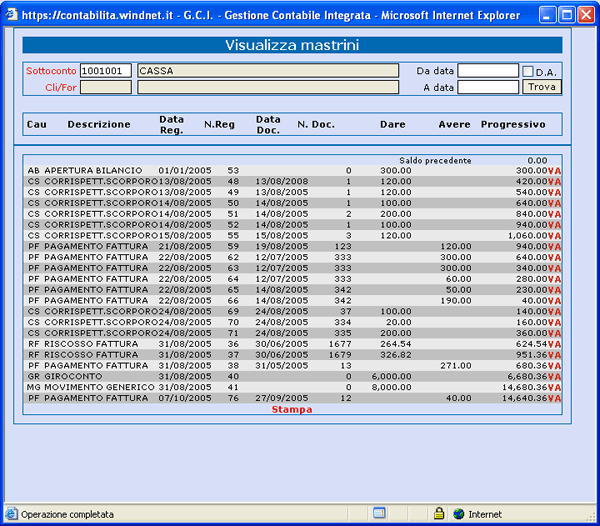The height and width of the screenshot is (526, 600).
Task: Open VA link on the 680.36 row
Action: click(x=554, y=366)
